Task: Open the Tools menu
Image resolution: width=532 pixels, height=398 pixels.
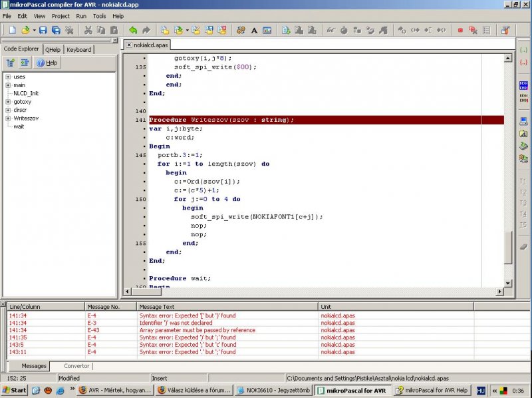Action: coord(99,16)
